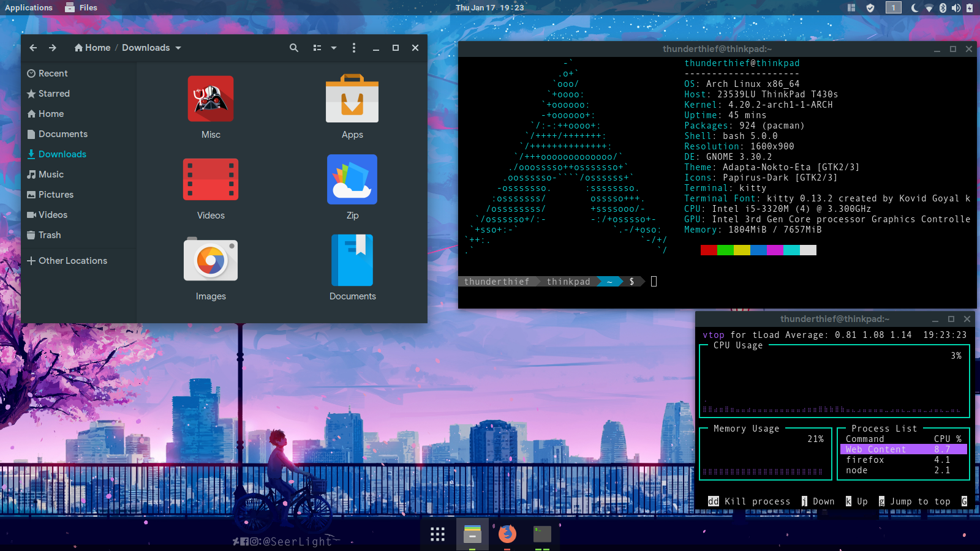
Task: Open the three-dot menu in Files
Action: coord(354,47)
